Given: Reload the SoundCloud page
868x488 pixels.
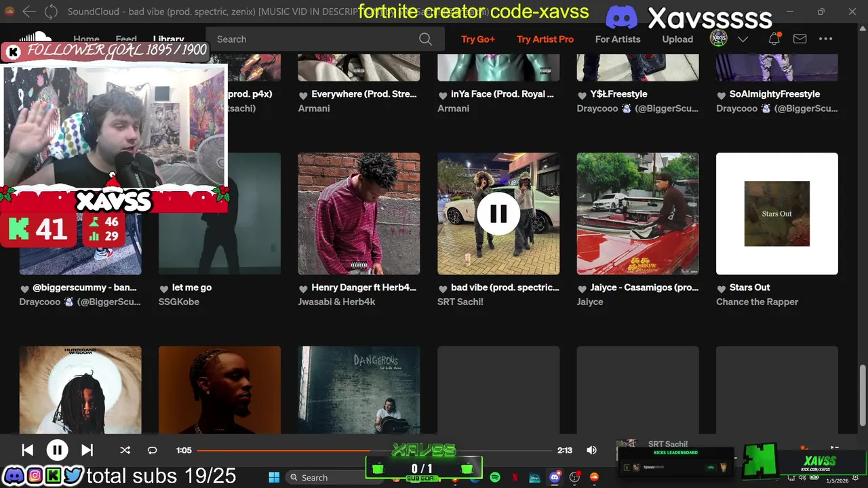Looking at the screenshot, I should pyautogui.click(x=51, y=12).
